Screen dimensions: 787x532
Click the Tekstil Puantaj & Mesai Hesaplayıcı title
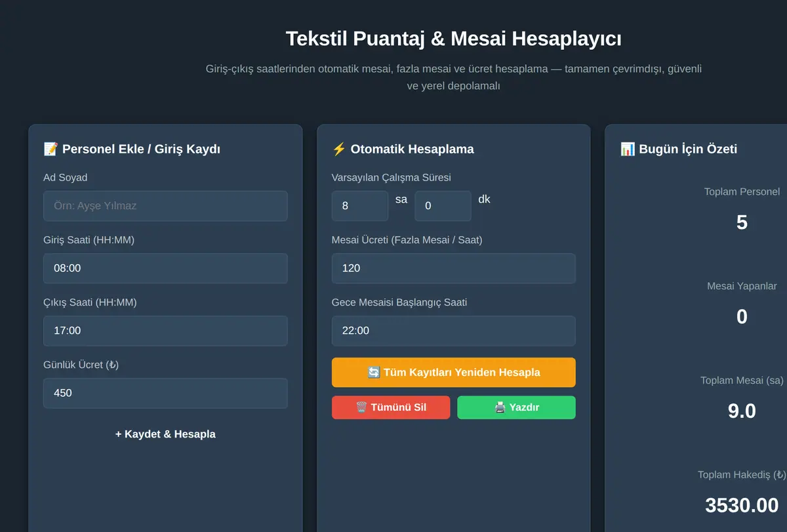[x=454, y=39]
